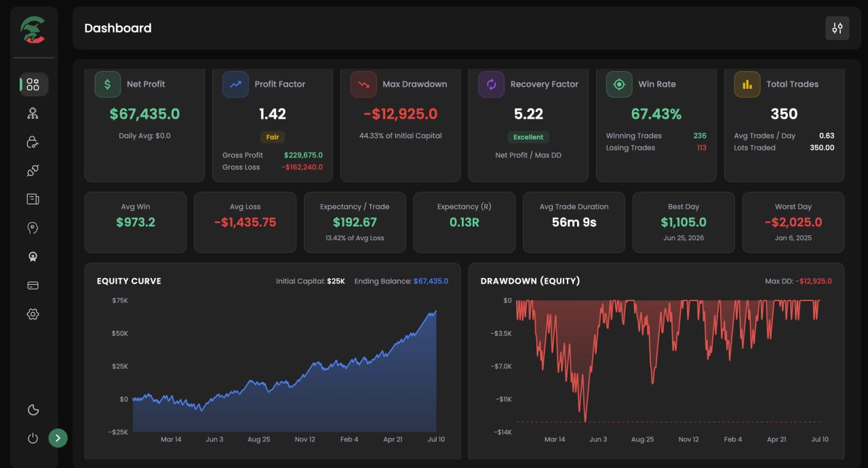This screenshot has width=868, height=468.
Task: Click the Net Profit value $67,435.0
Action: 144,114
